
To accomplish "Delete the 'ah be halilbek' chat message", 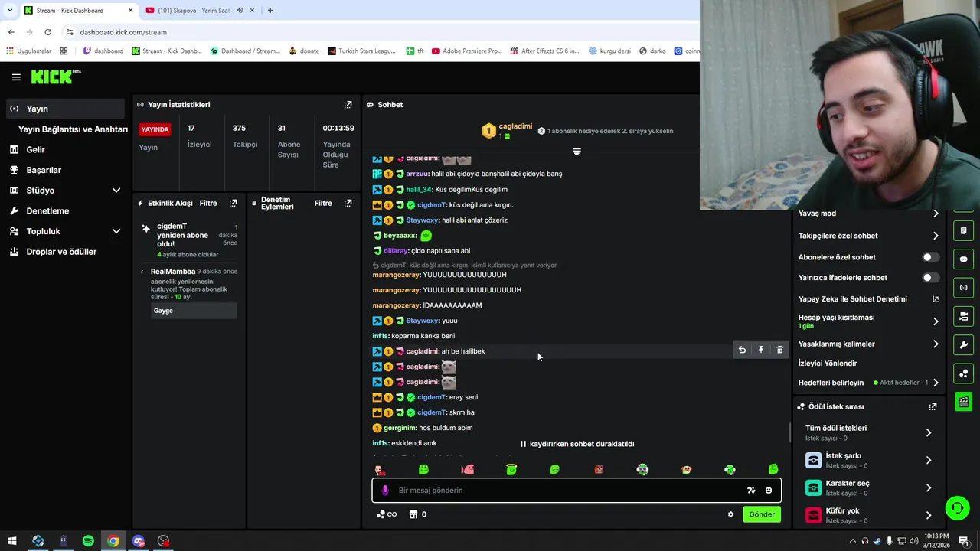I will coord(779,350).
